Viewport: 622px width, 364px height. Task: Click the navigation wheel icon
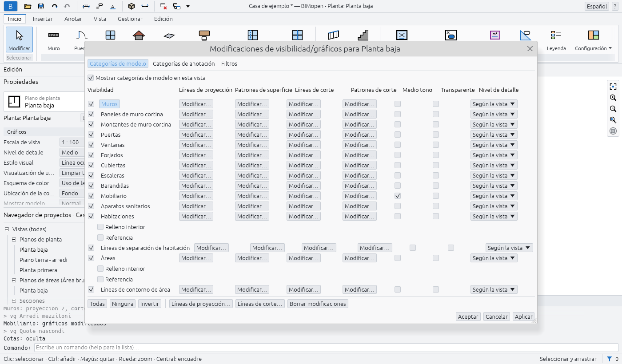click(x=613, y=131)
